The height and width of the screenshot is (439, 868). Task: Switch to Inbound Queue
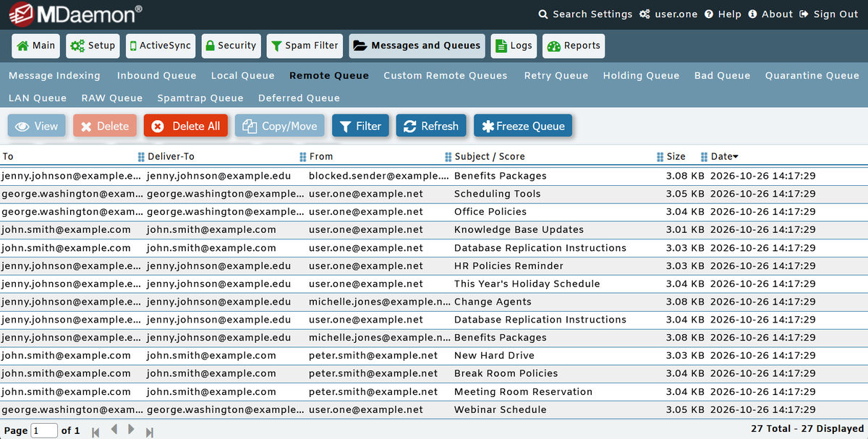tap(156, 75)
